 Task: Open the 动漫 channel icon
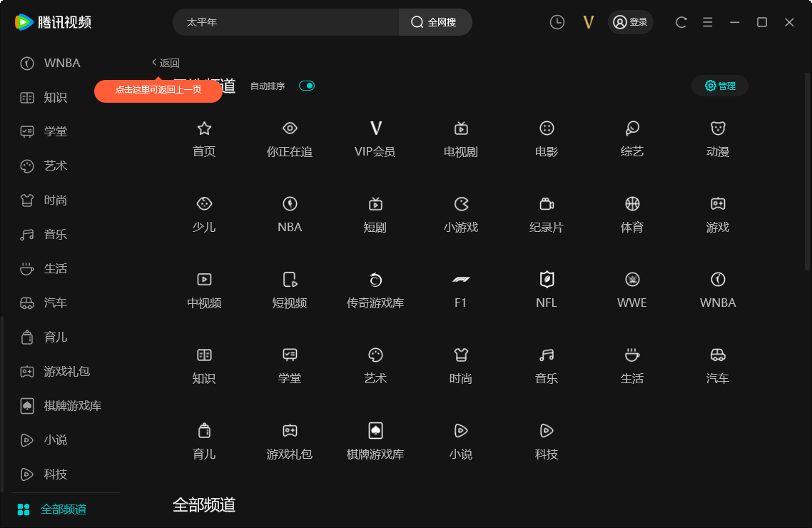717,137
